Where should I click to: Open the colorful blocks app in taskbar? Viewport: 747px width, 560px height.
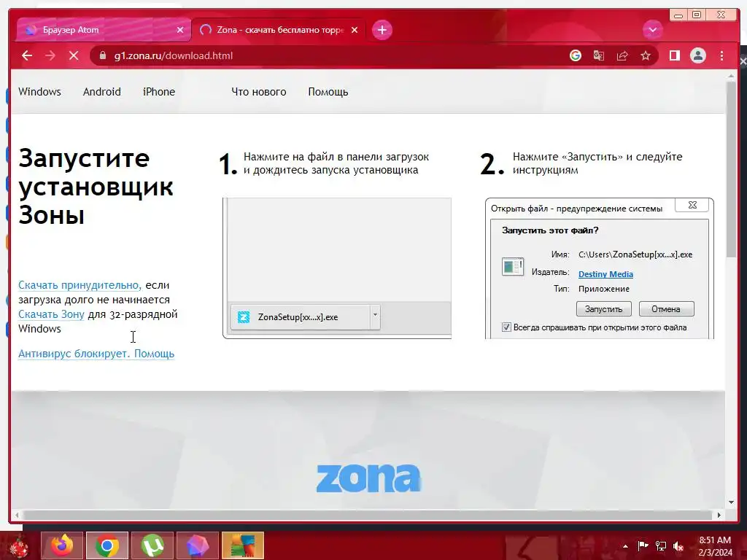coord(242,545)
